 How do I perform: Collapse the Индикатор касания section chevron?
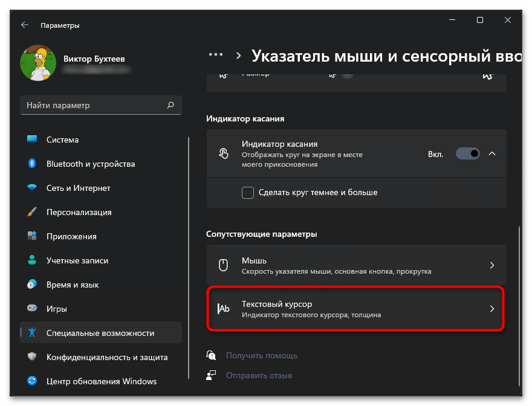pos(492,153)
